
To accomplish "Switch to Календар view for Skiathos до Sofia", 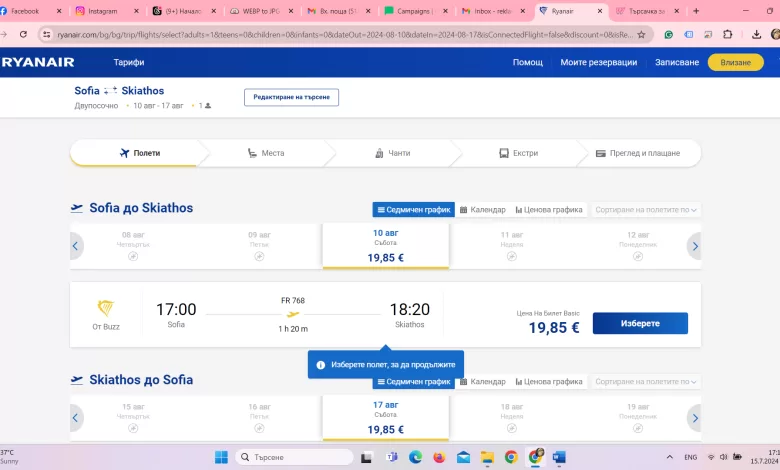I will coord(483,382).
